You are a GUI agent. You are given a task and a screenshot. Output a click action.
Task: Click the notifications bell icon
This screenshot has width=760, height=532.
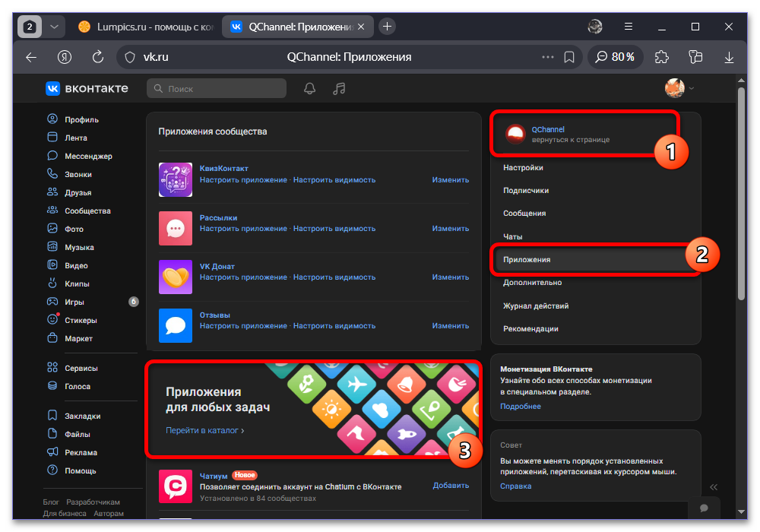click(309, 89)
